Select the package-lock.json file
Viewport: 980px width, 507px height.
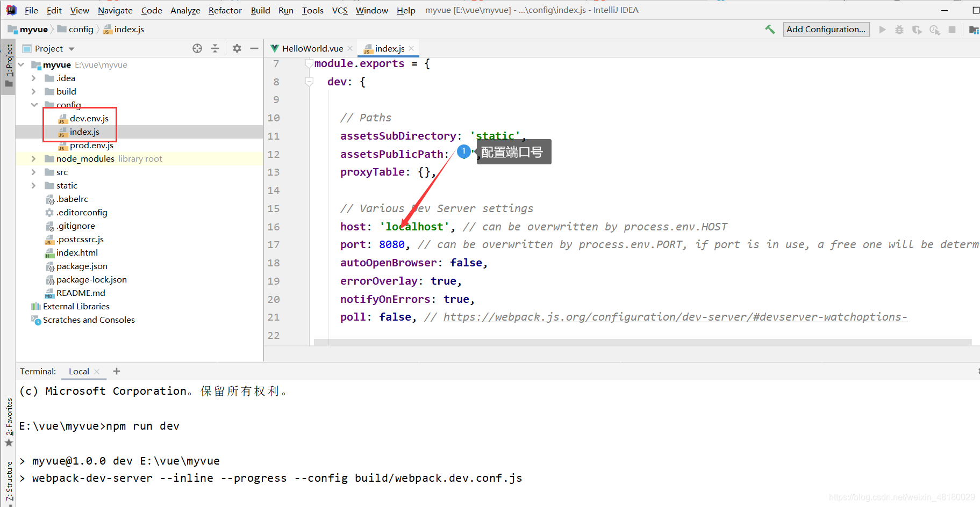[x=86, y=279]
